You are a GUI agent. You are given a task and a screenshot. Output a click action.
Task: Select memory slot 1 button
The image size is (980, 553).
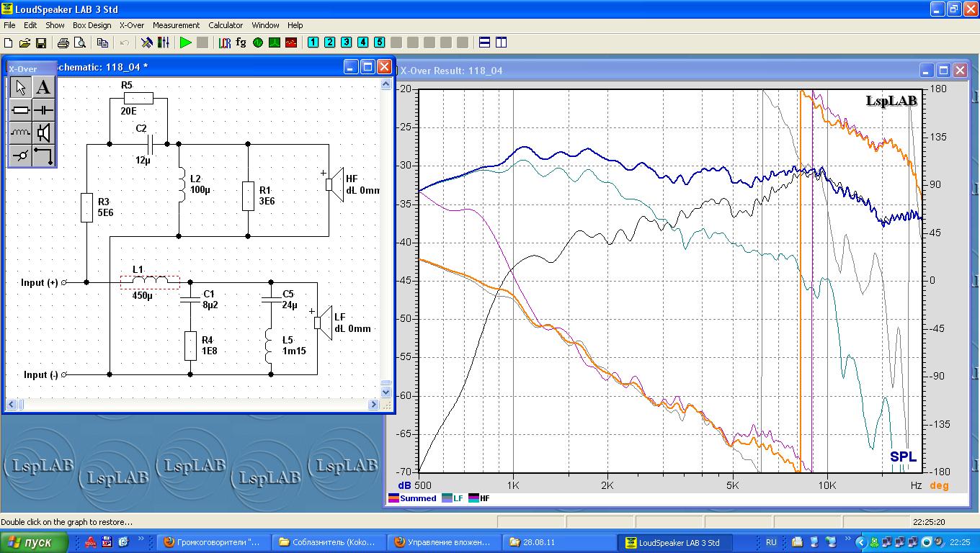click(x=313, y=42)
